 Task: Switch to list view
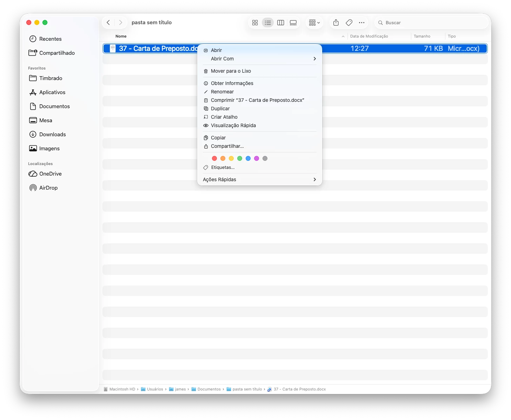268,22
